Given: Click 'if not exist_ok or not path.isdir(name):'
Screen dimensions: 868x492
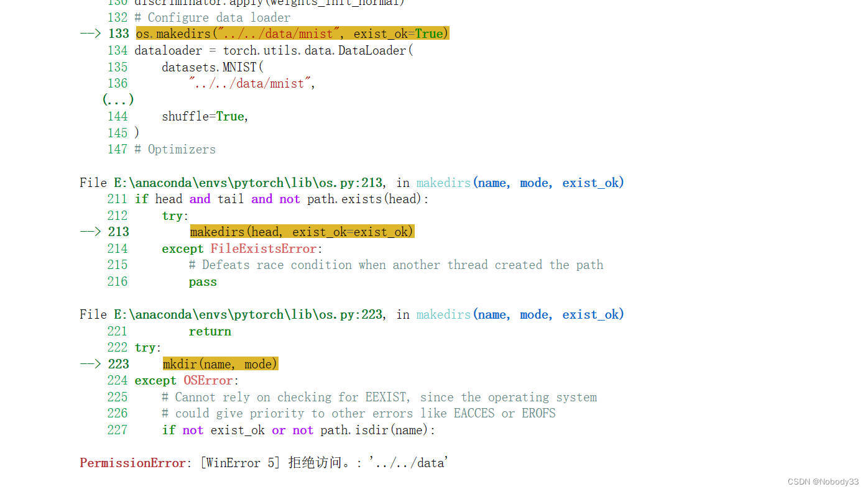Looking at the screenshot, I should click(298, 430).
